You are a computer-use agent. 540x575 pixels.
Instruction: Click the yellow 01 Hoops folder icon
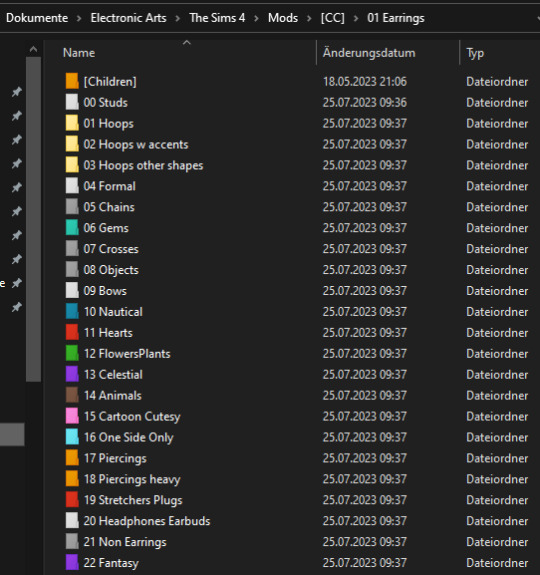[72, 123]
